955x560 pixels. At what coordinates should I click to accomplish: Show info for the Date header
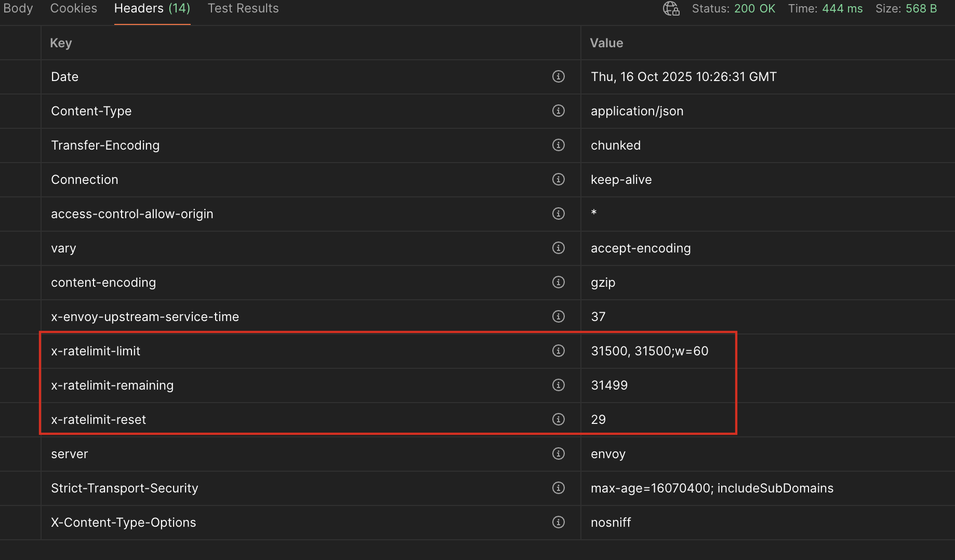pos(559,76)
